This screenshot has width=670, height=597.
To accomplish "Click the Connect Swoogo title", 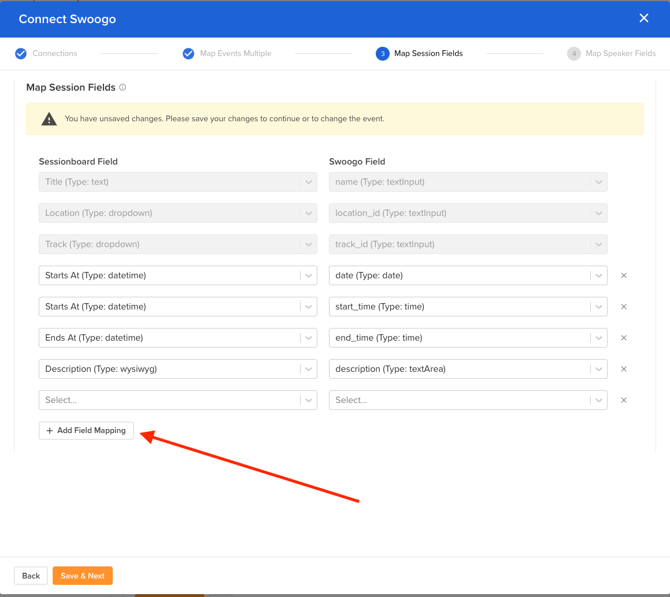I will (x=67, y=19).
